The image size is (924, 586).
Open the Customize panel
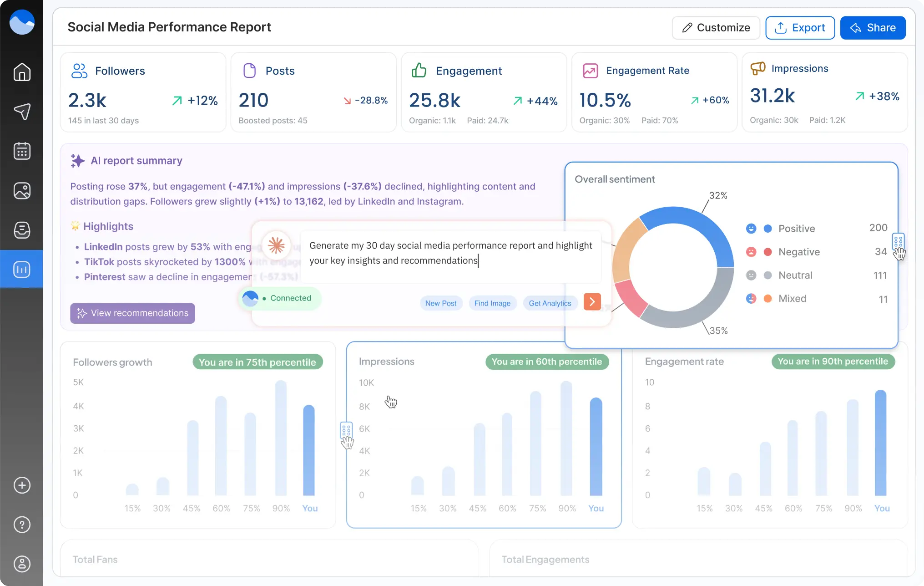click(716, 27)
